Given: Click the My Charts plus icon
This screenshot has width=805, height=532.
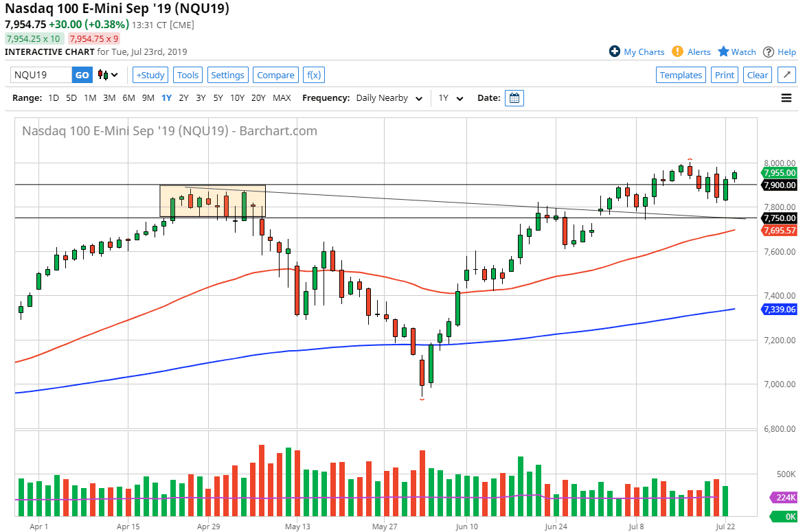Looking at the screenshot, I should pyautogui.click(x=615, y=51).
